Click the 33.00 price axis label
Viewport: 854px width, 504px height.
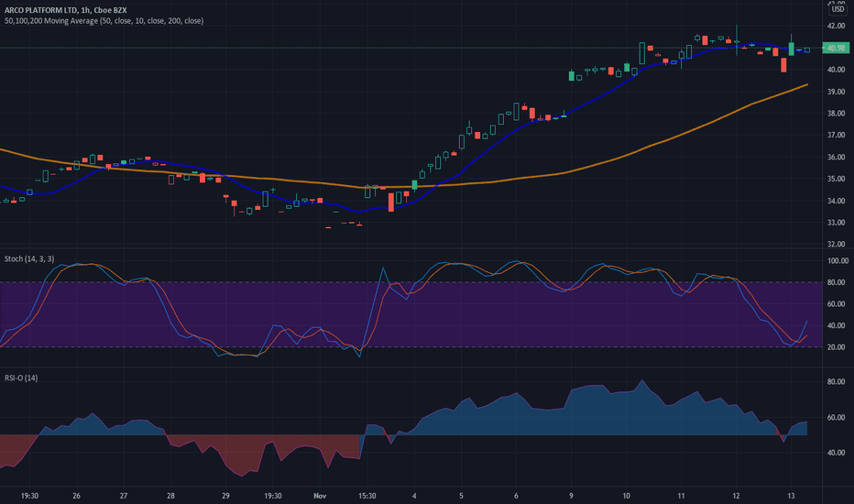(836, 223)
